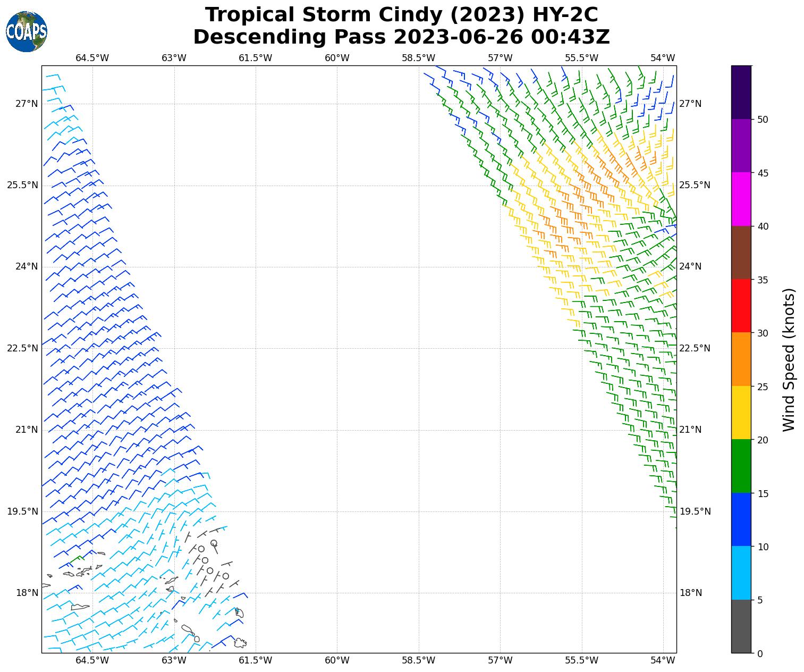
Task: Pick the magenta 40-45 knots colorbar segment
Action: 741,199
